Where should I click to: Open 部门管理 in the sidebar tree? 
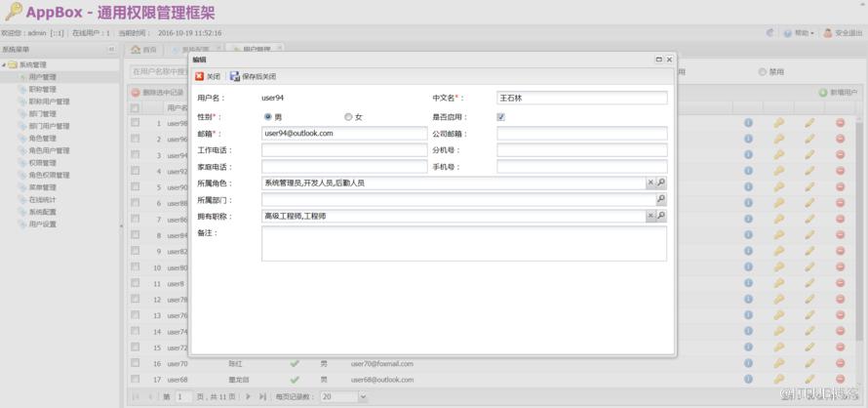point(43,113)
